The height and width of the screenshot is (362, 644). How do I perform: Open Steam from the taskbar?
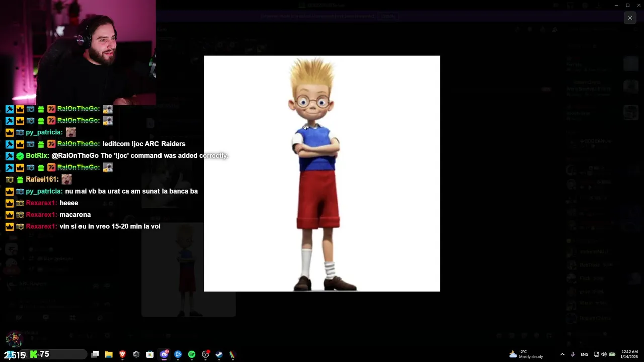[219, 354]
